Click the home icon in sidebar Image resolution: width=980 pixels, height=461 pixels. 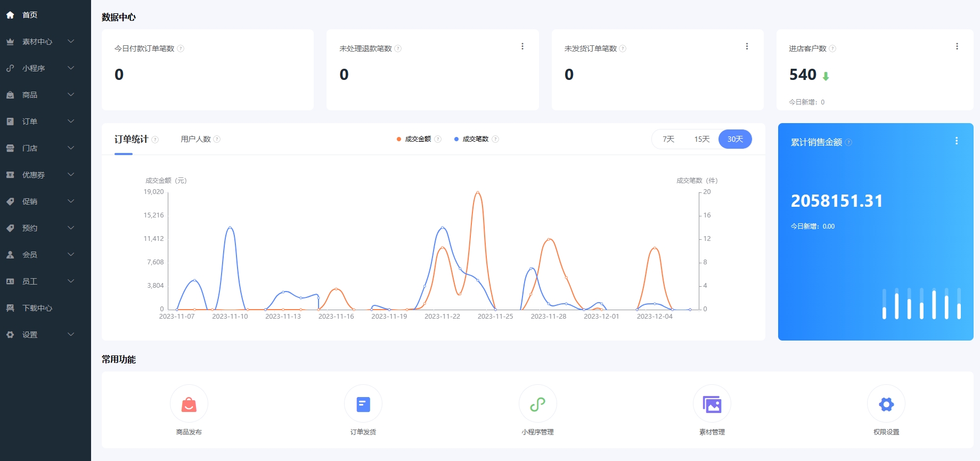tap(10, 15)
